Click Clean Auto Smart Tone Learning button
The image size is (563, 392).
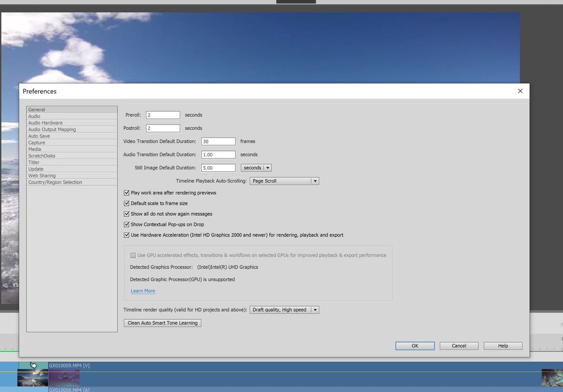click(x=162, y=323)
